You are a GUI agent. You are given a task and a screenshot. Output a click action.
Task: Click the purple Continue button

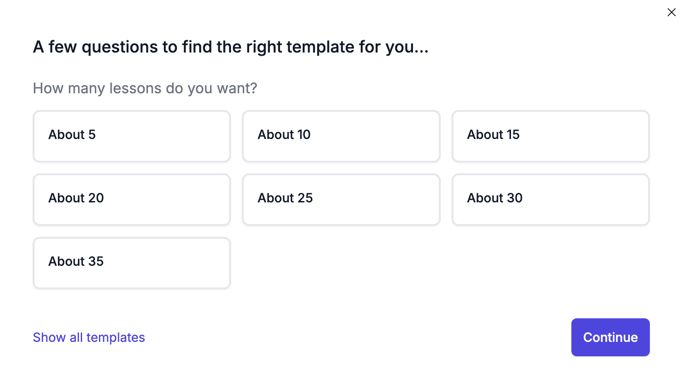610,337
